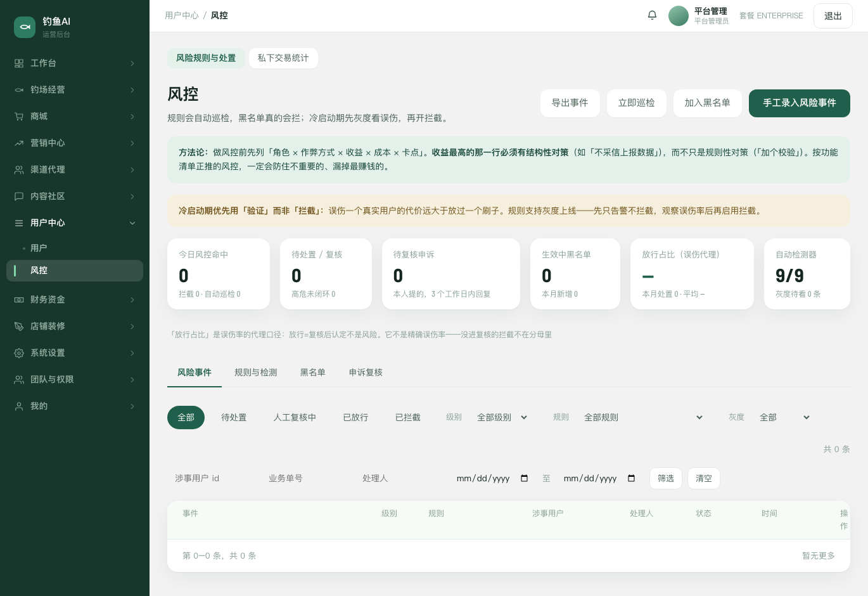Select the 人工复核中 status filter
Screen dimensions: 868x596
pyautogui.click(x=295, y=417)
